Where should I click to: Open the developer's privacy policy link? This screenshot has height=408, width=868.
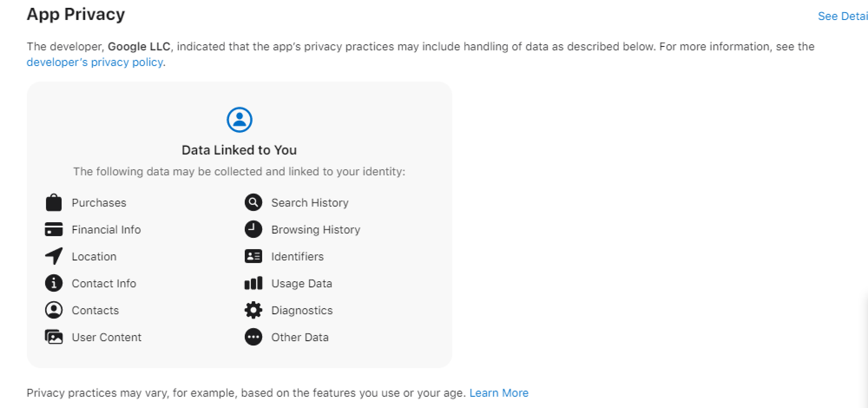pos(95,62)
